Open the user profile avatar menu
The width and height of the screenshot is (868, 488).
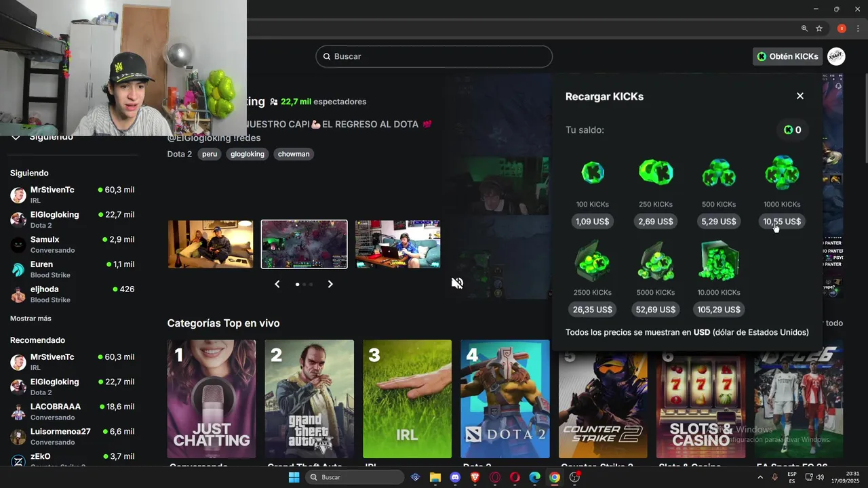pyautogui.click(x=836, y=56)
